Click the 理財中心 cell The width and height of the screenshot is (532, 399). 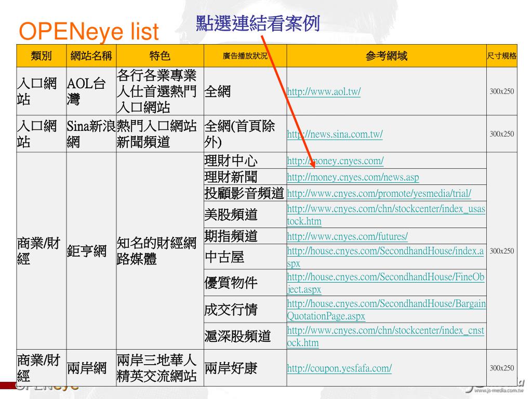245,161
